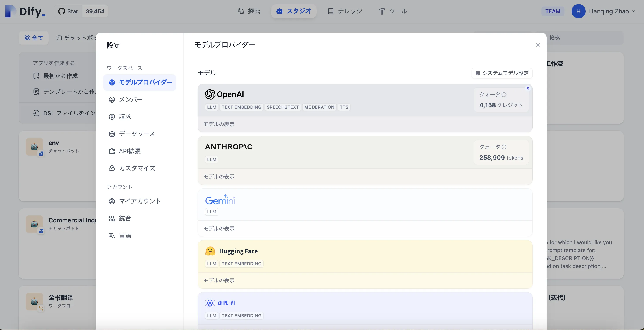Expand Anthropic's モデルの表示 model list
Screen dimensions: 644x330
(219, 177)
